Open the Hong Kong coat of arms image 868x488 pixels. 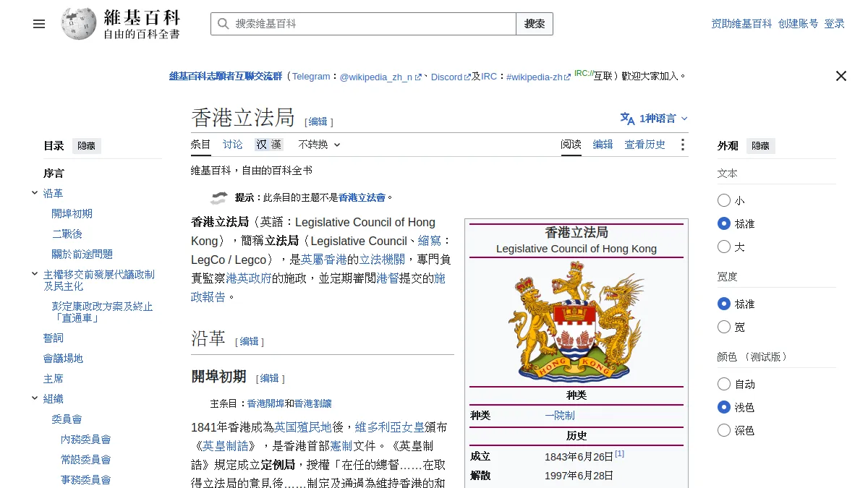tap(576, 322)
